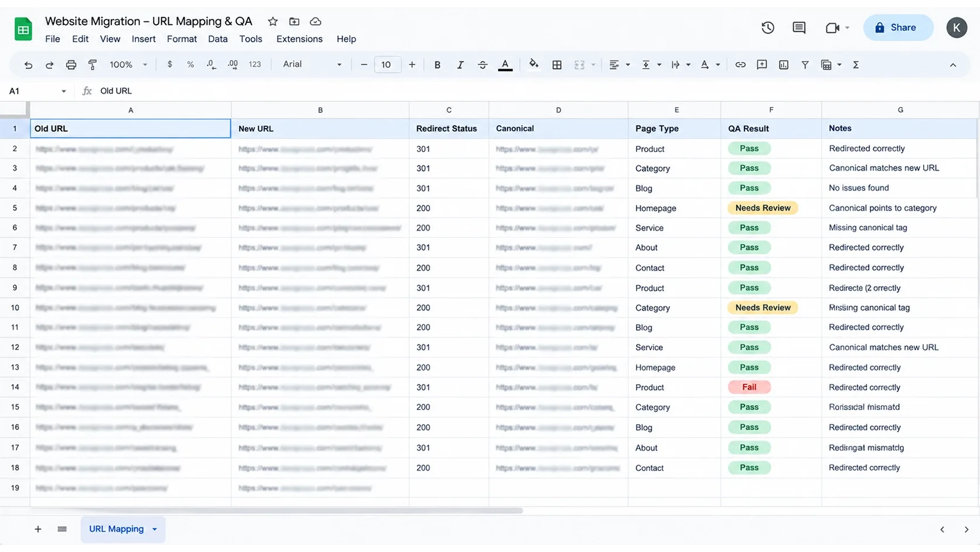Decrease font size with minus button

pos(364,65)
